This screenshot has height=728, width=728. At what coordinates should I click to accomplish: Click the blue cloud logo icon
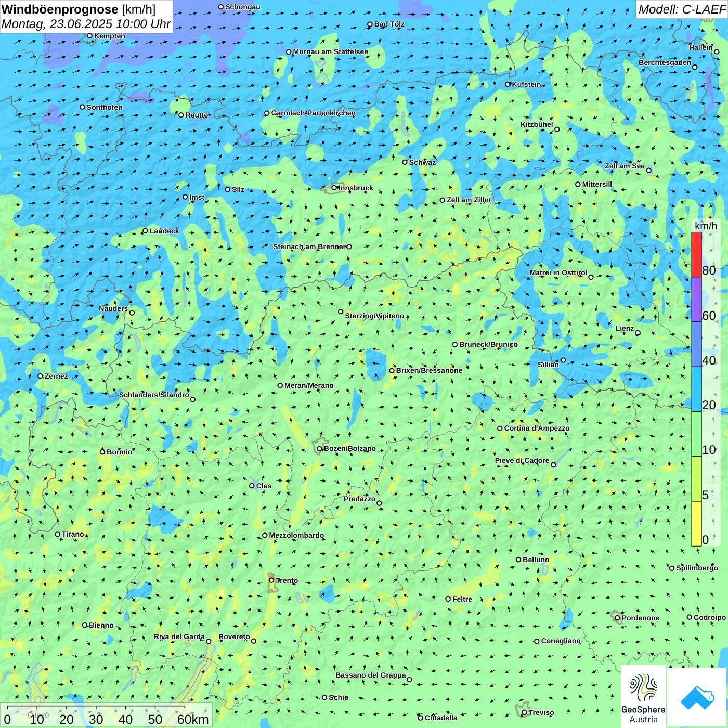point(697,697)
